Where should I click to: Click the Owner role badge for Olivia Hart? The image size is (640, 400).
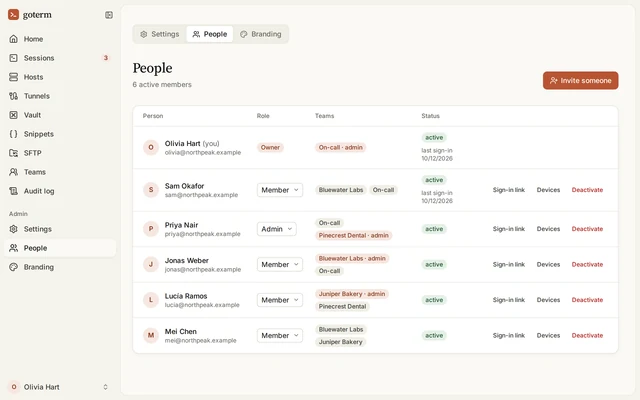coord(271,147)
